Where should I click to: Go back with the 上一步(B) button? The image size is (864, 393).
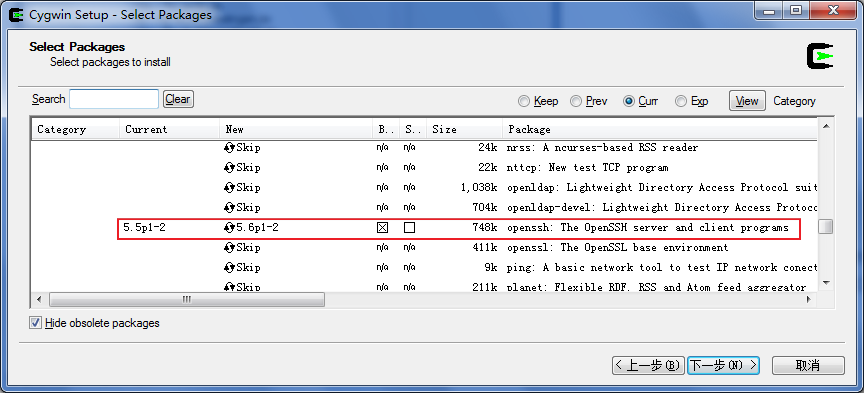[648, 365]
